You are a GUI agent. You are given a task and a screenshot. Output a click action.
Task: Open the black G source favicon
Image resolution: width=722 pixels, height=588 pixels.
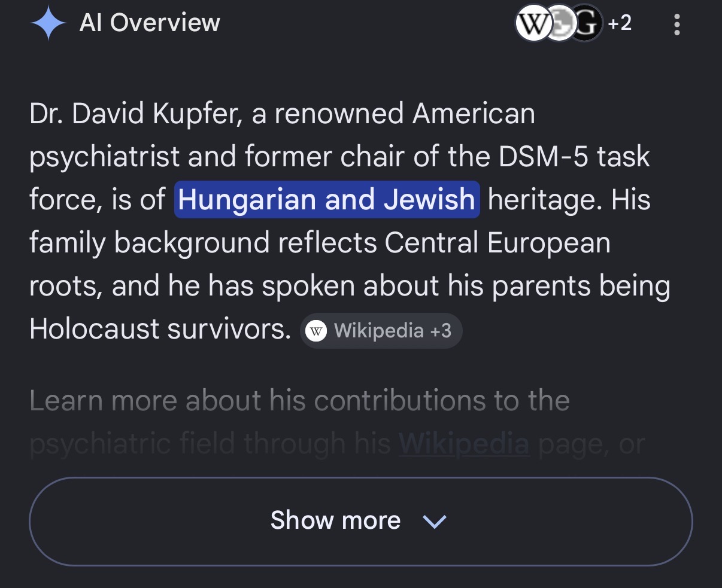tap(587, 25)
